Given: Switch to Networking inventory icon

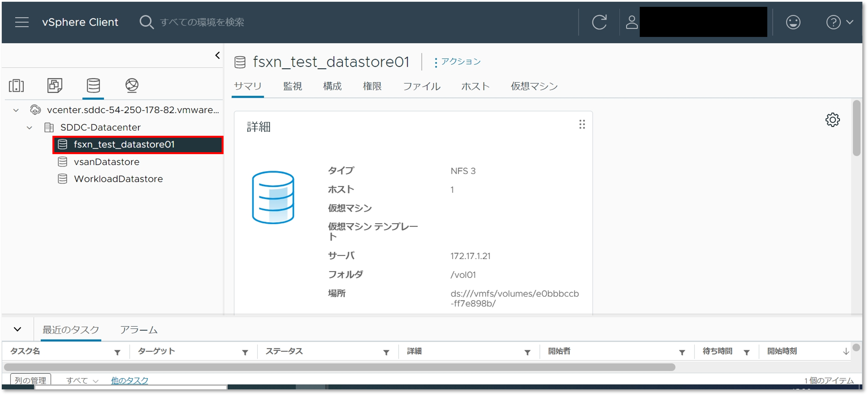Looking at the screenshot, I should (x=132, y=85).
